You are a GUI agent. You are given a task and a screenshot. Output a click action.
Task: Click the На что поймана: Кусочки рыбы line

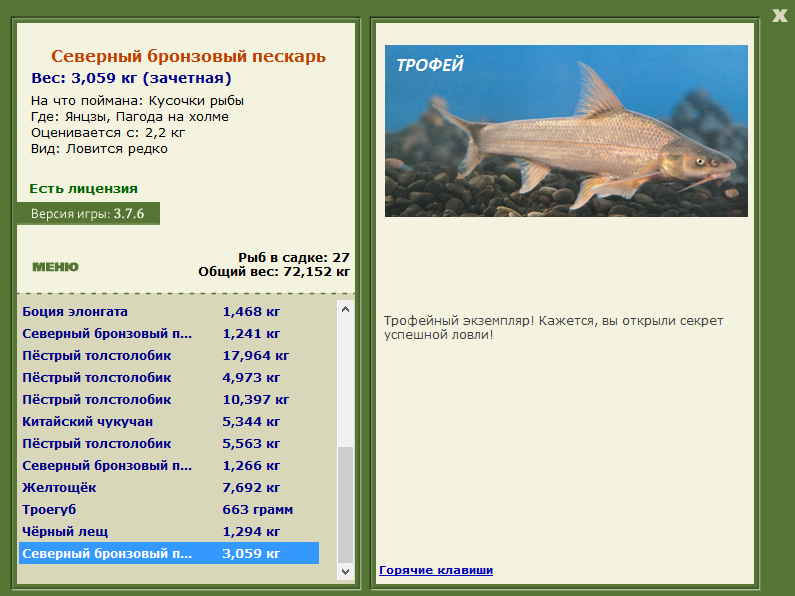point(137,101)
